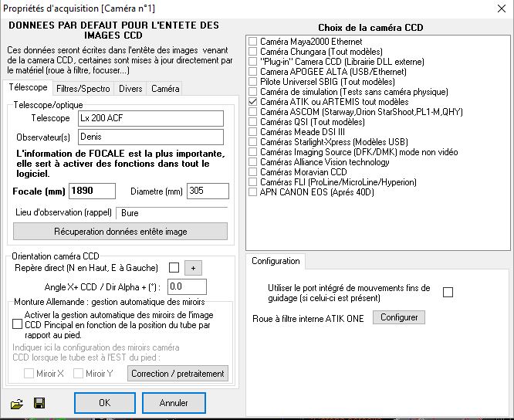
Task: Toggle the Repère direct checkbox
Action: pyautogui.click(x=174, y=268)
